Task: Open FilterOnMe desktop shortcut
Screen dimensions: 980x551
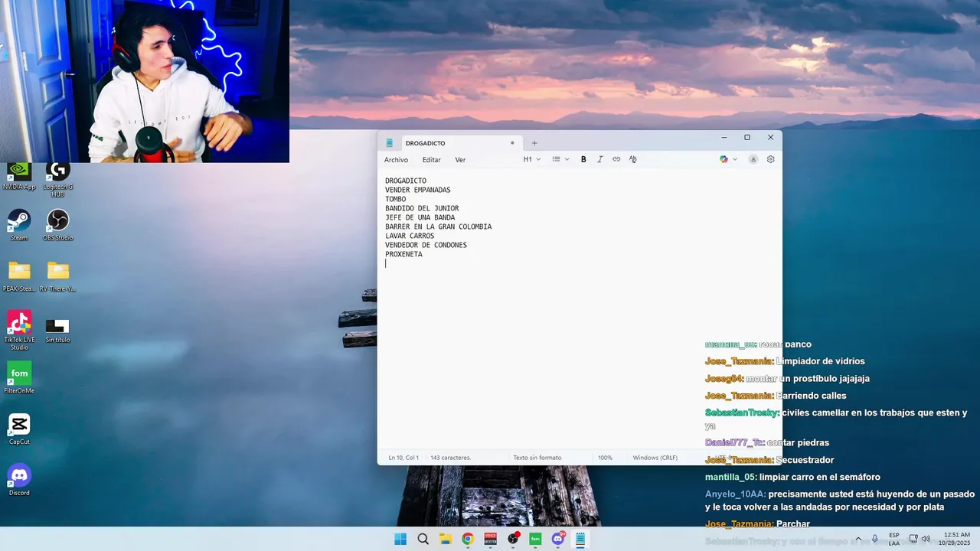Action: click(19, 378)
